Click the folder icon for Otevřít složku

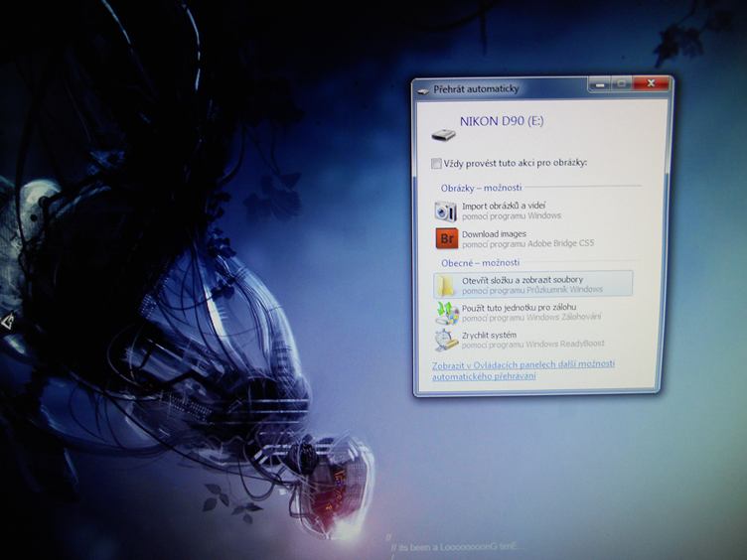click(x=446, y=285)
